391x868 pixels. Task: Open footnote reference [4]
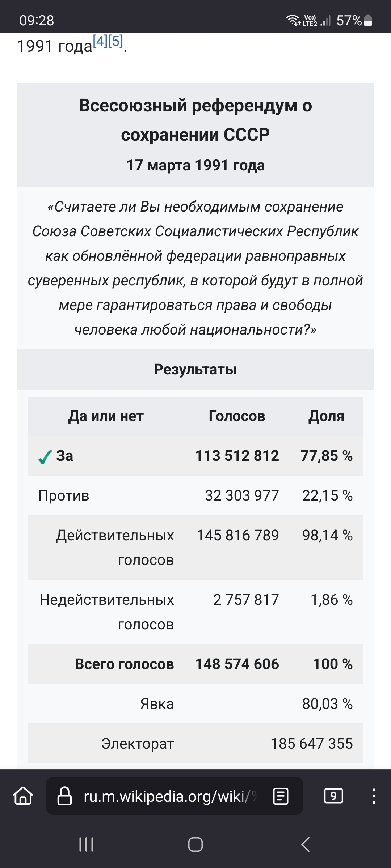[x=100, y=41]
